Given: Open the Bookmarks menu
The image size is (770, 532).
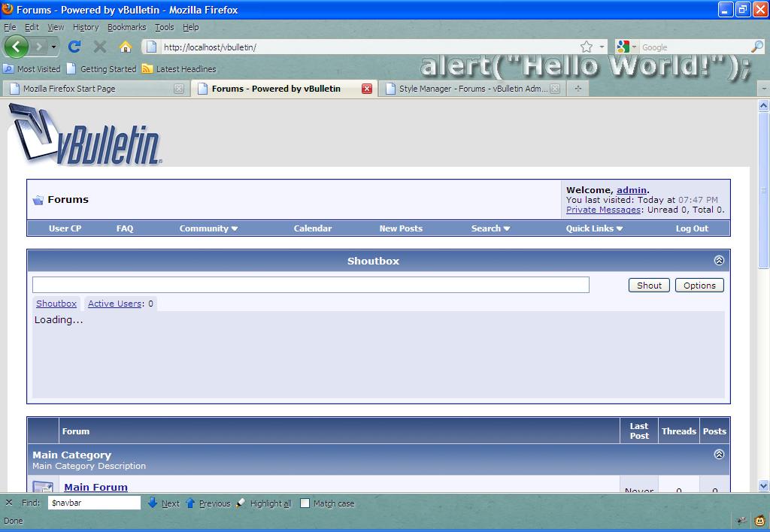Looking at the screenshot, I should click(x=126, y=27).
